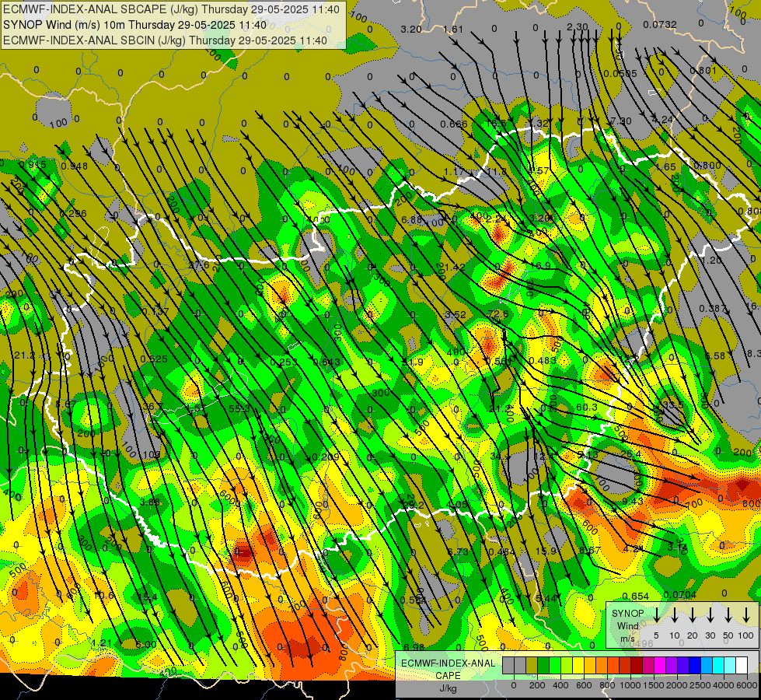Image resolution: width=761 pixels, height=700 pixels.
Task: Pick the yellow swatch in CAPE legend
Action: tap(578, 666)
